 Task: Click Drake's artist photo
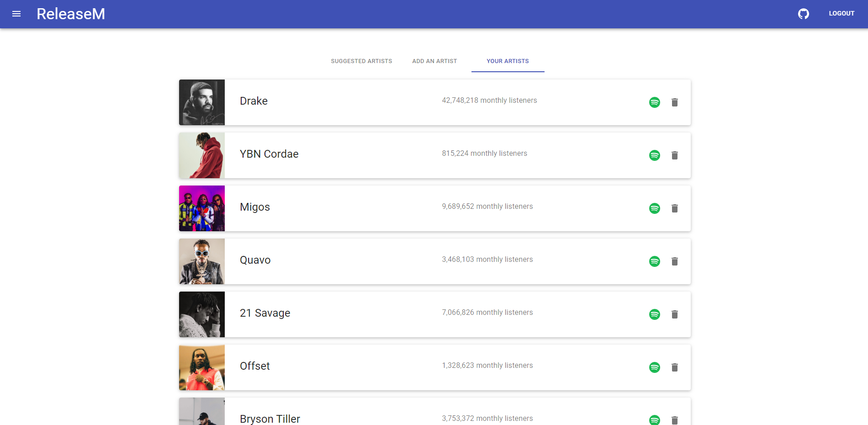(202, 102)
